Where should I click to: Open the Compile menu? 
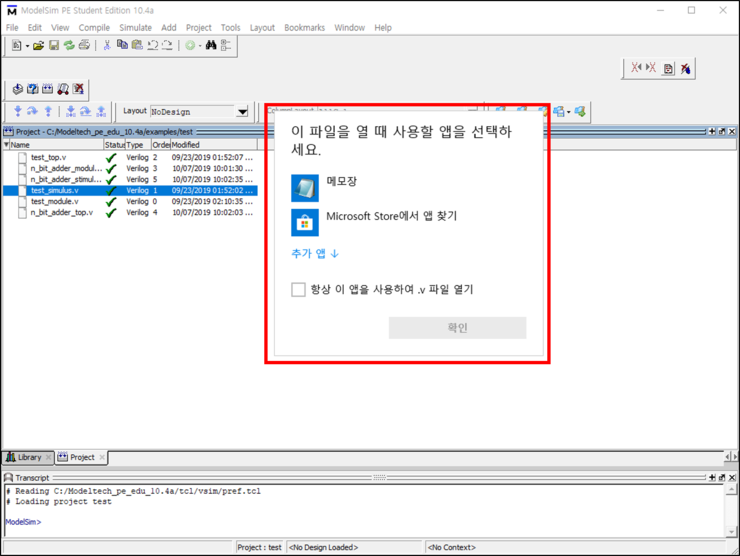(94, 28)
